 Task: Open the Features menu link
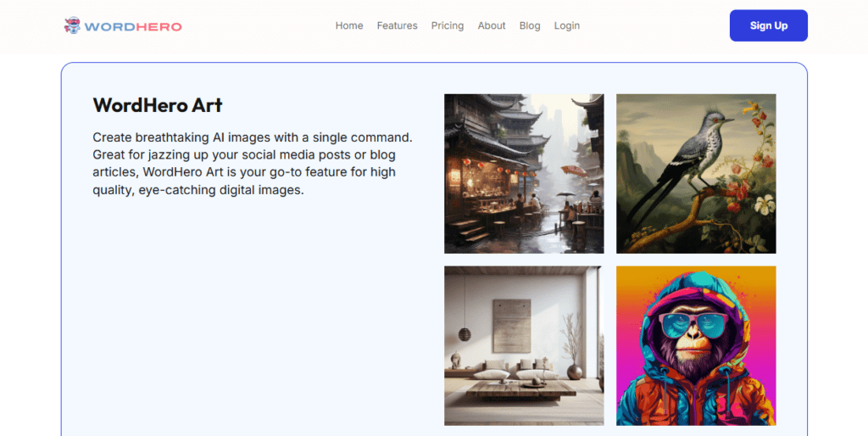coord(397,25)
